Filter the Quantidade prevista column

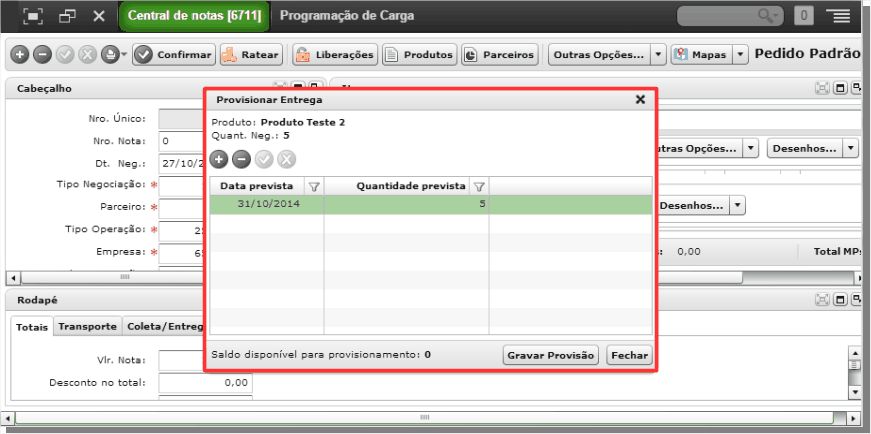tap(479, 187)
